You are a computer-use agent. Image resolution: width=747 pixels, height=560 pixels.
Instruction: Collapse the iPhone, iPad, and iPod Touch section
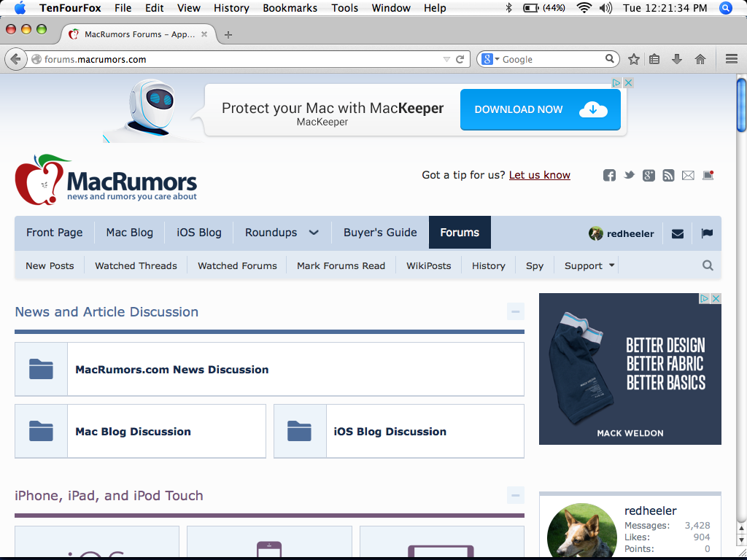pyautogui.click(x=516, y=495)
